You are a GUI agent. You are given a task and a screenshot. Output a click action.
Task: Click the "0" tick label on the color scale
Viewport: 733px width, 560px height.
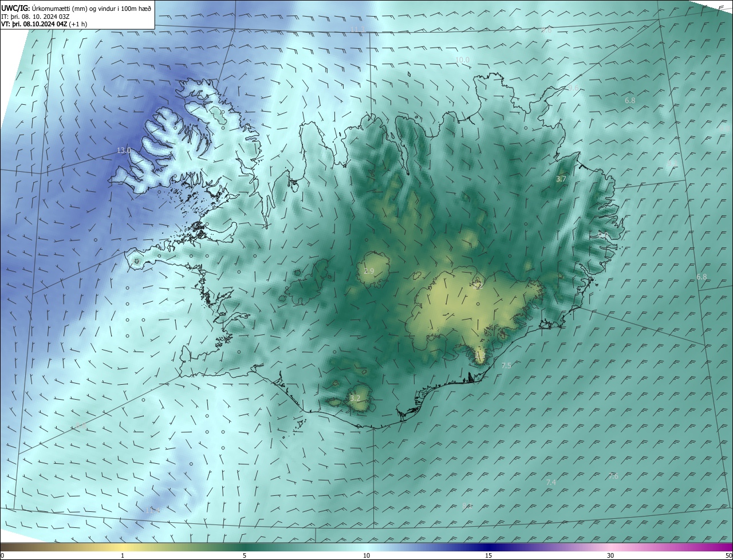(x=2, y=556)
